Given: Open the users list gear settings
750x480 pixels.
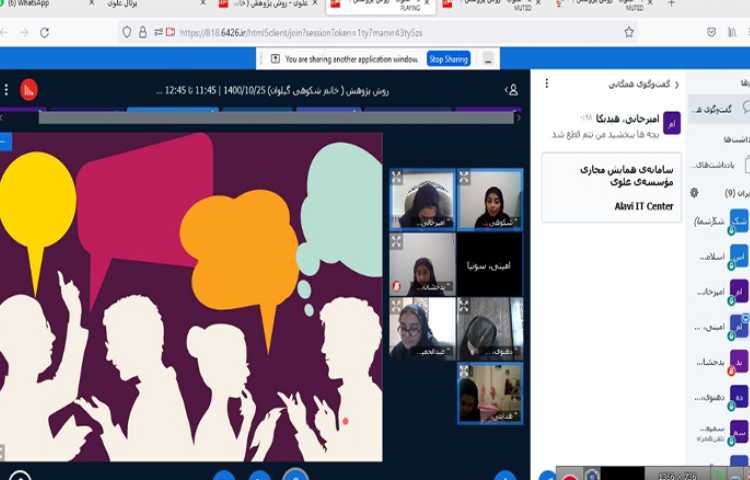Looking at the screenshot, I should pyautogui.click(x=695, y=193).
